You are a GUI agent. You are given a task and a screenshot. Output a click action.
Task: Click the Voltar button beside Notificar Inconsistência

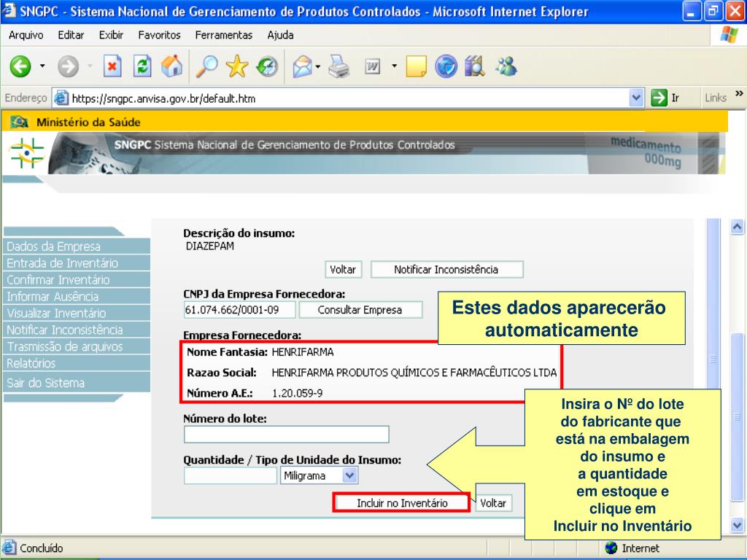click(x=343, y=270)
